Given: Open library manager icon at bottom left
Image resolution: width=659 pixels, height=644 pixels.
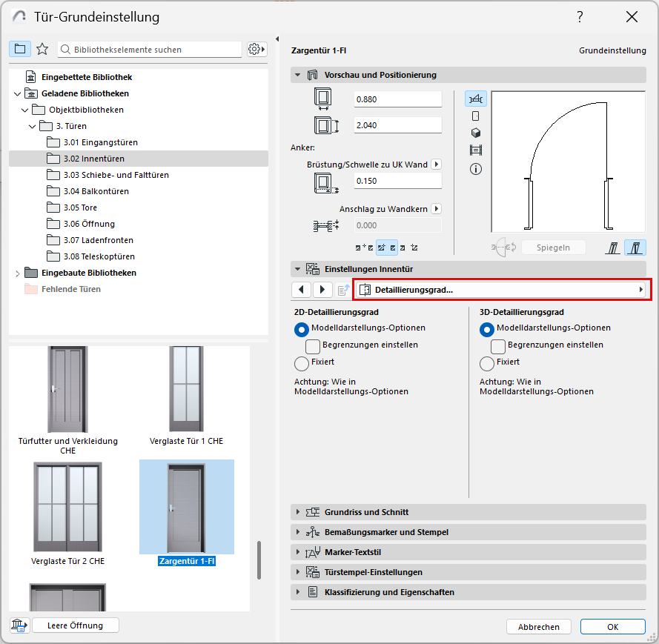Looking at the screenshot, I should [19, 625].
